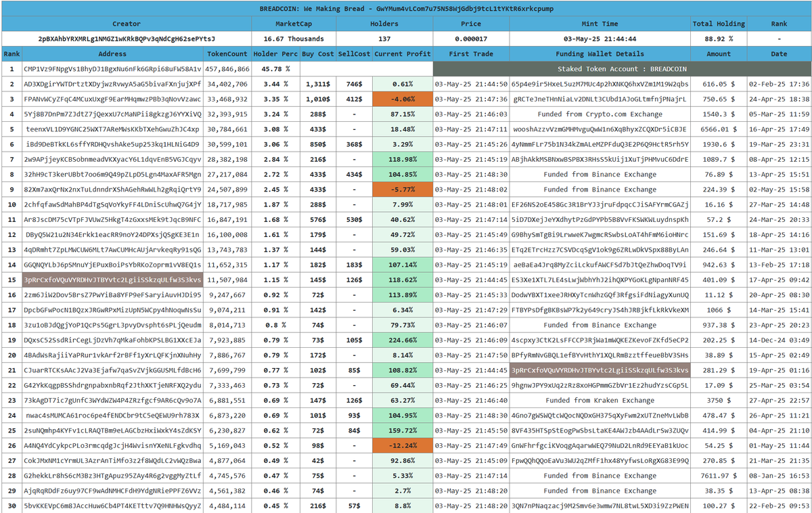Click the 224.66% profit cell
Screen dimensions: 812x513
(403, 340)
